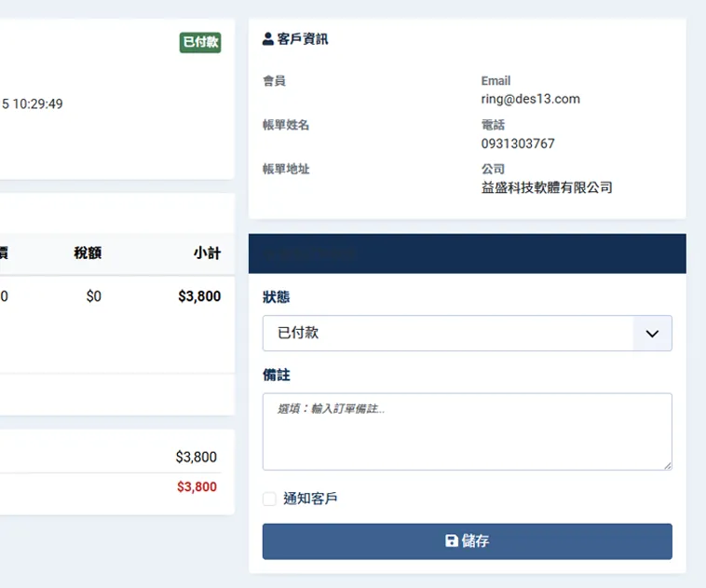Select the phone number 0931303767
Screen dimensions: 706x588
tap(518, 144)
